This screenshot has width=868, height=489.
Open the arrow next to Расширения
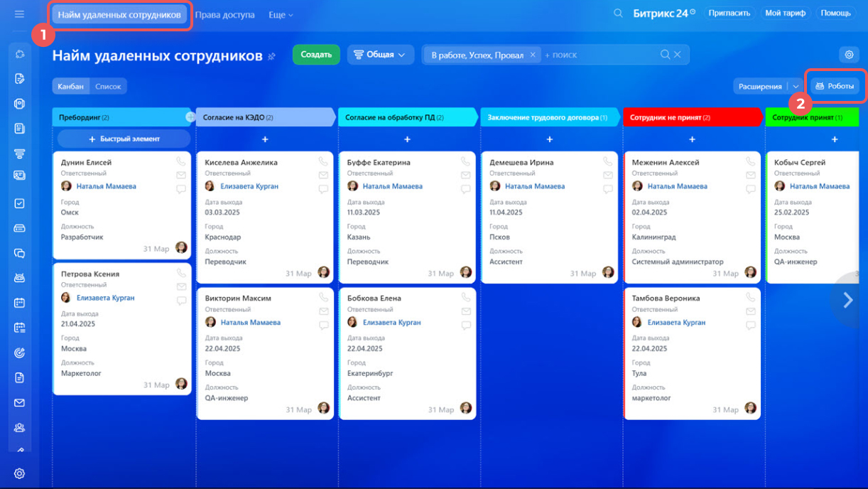point(796,86)
